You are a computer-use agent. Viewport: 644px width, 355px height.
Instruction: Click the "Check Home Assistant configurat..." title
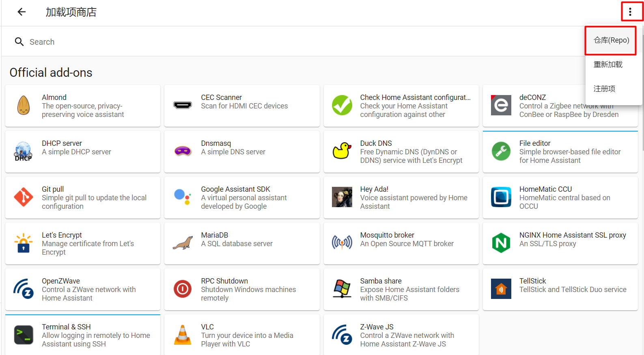pyautogui.click(x=415, y=97)
